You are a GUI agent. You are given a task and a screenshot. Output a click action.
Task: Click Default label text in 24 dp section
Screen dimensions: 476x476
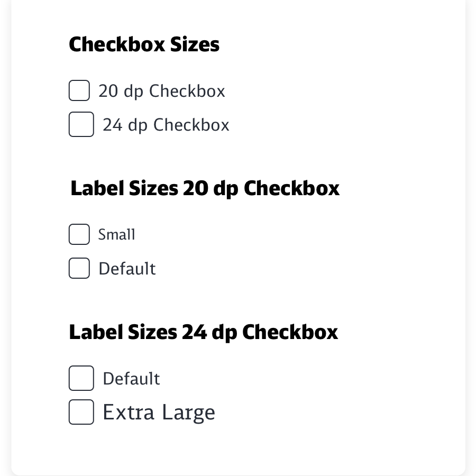pos(131,379)
